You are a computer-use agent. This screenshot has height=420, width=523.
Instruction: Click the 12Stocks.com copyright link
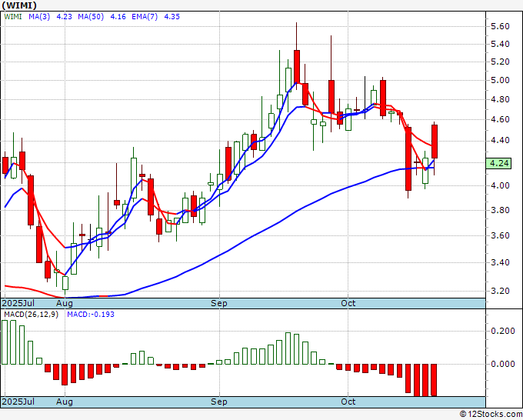point(491,414)
